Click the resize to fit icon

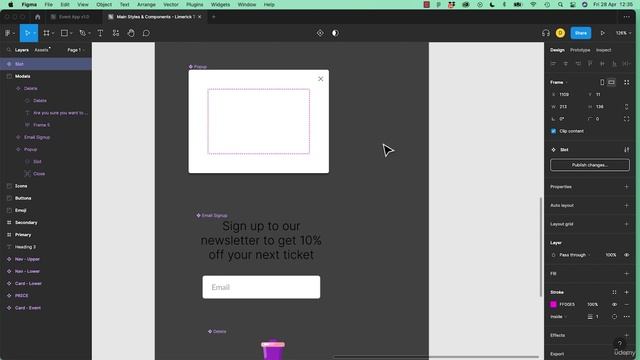click(x=627, y=82)
